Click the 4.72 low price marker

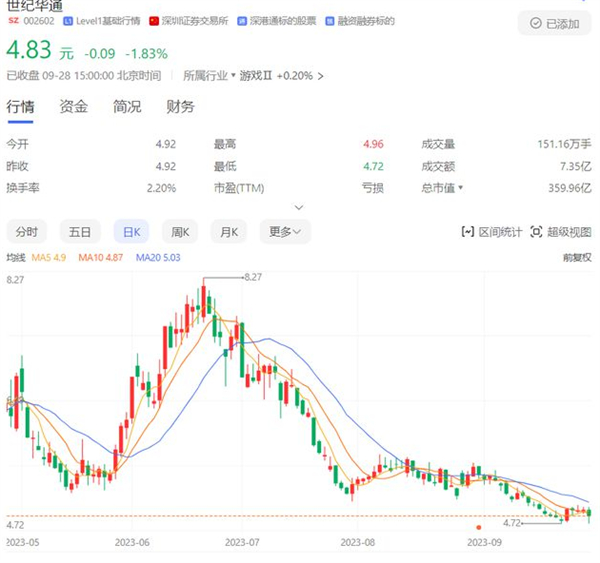tap(512, 523)
